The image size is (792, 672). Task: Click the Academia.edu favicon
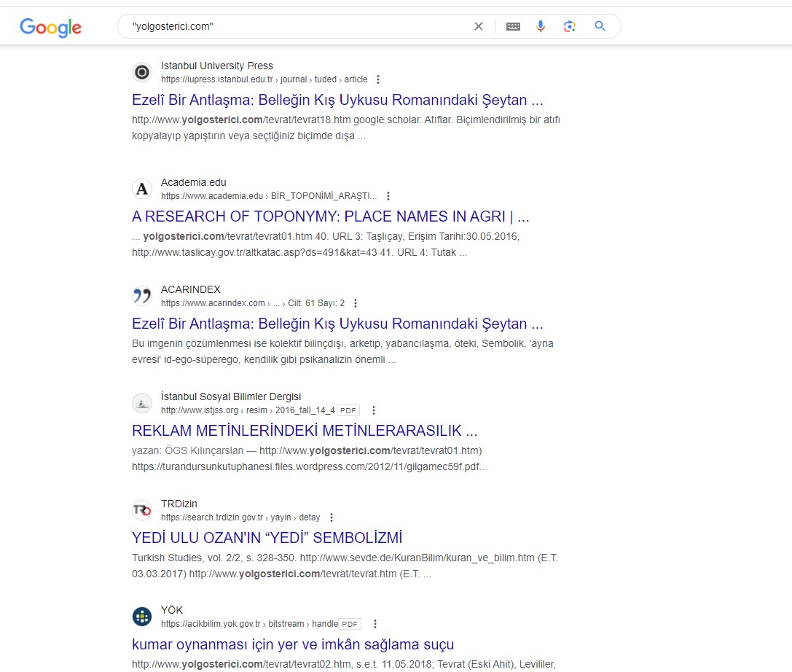pos(142,189)
